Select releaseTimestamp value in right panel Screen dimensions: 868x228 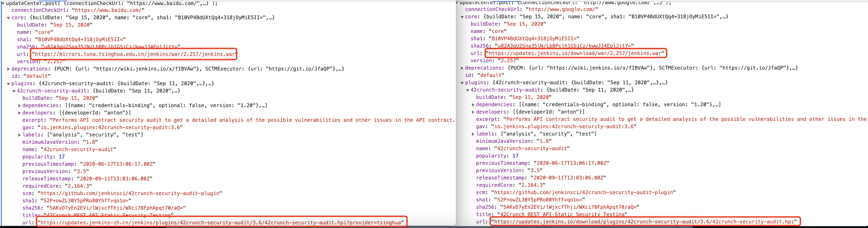[568, 178]
